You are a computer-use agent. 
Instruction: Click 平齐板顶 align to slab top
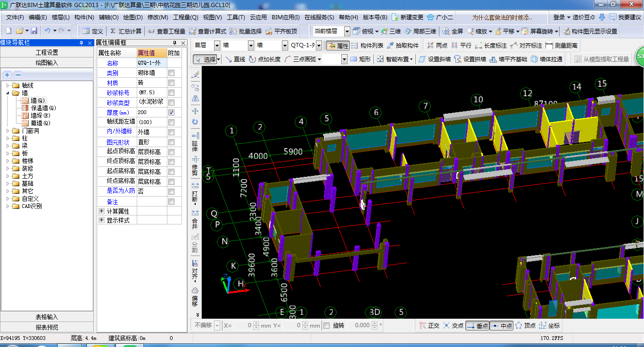[281, 31]
